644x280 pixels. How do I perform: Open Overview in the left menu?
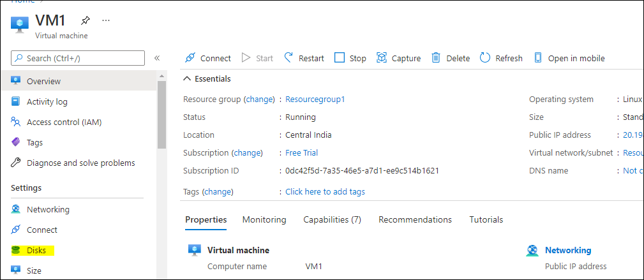[x=78, y=81]
